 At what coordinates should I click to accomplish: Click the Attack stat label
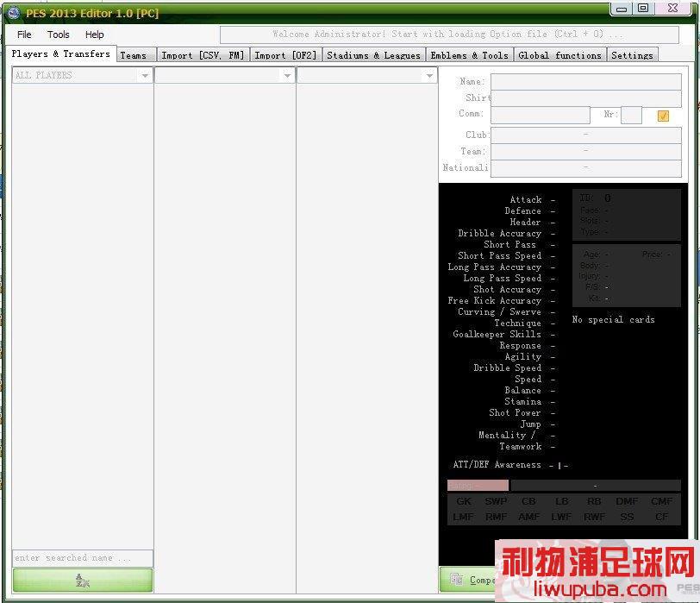point(526,199)
